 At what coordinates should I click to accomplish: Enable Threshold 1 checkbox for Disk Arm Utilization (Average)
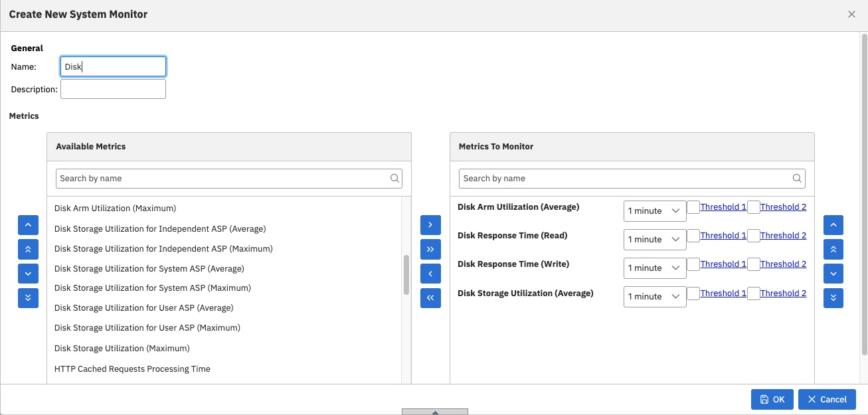(x=693, y=207)
